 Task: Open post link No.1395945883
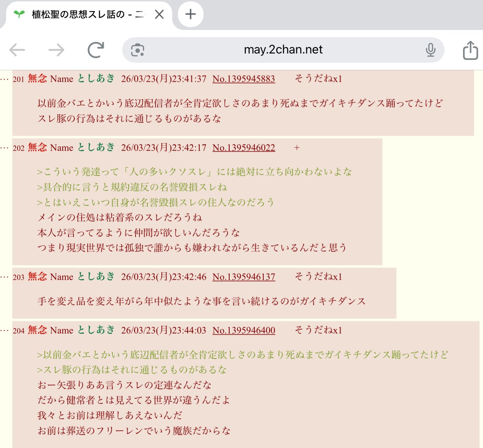244,79
